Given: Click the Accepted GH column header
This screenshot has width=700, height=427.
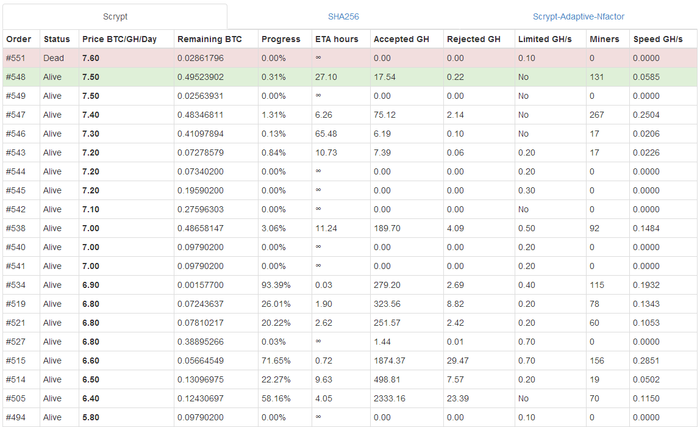Looking at the screenshot, I should pyautogui.click(x=401, y=39).
